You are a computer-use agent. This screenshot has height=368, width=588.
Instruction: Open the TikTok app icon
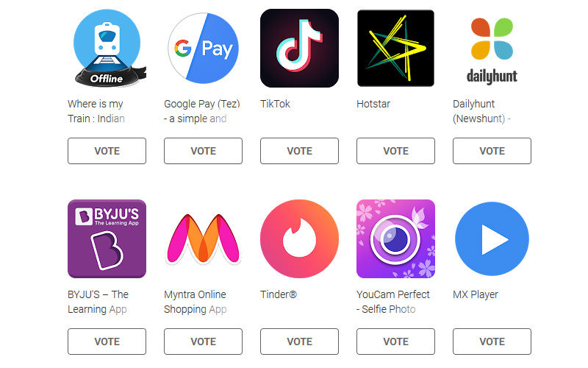(x=299, y=48)
